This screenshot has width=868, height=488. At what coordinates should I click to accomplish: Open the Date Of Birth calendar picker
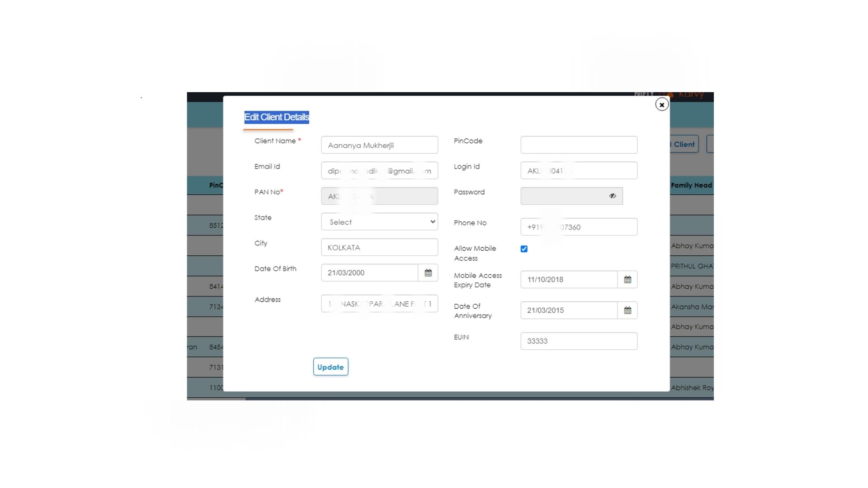tap(428, 273)
